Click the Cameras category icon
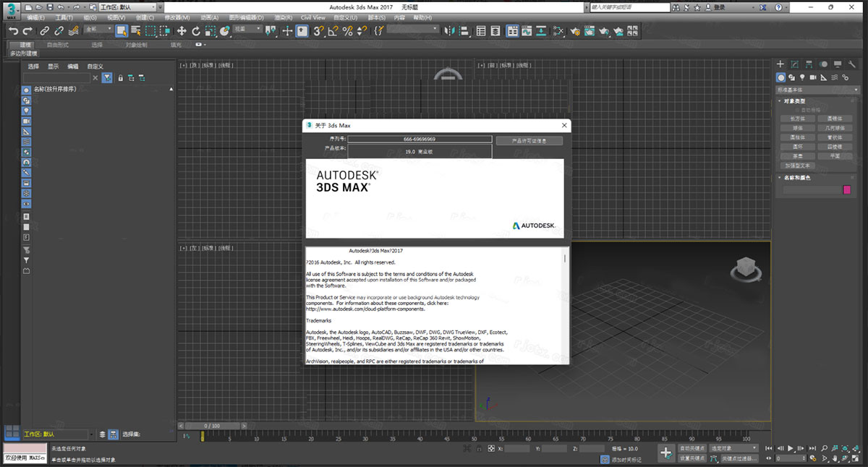This screenshot has width=868, height=467. 813,77
